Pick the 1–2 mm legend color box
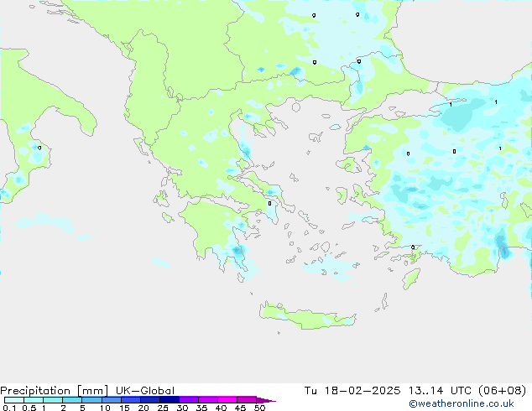Image resolution: width=532 pixels, height=411 pixels. coord(53,400)
